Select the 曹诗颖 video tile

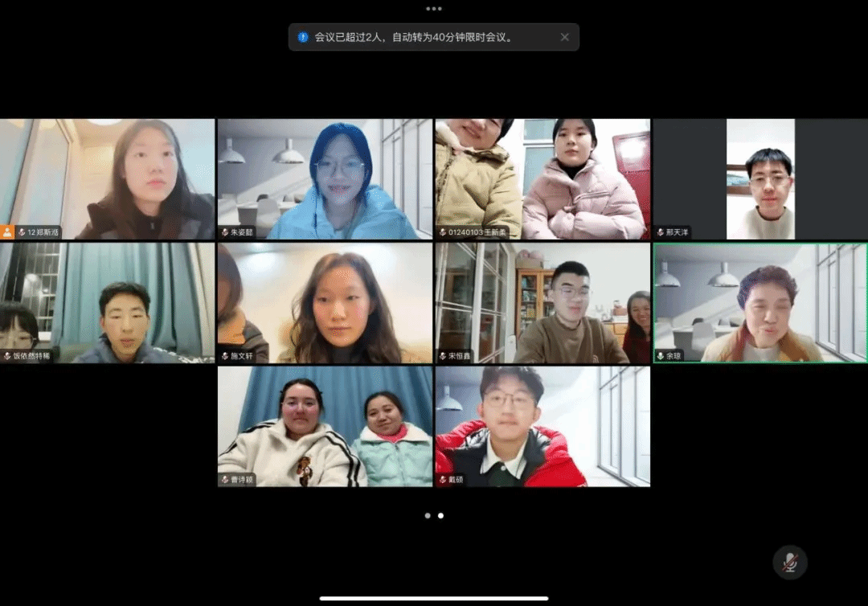tap(325, 426)
